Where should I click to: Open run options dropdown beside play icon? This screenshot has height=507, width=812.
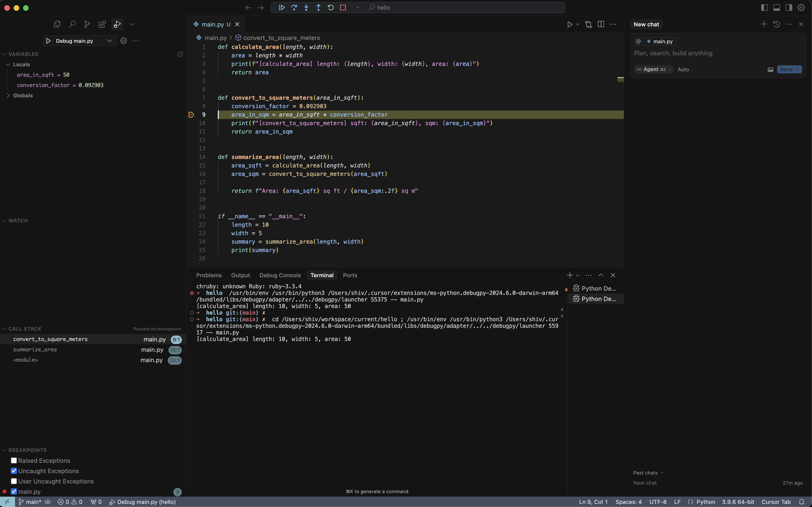tap(577, 24)
